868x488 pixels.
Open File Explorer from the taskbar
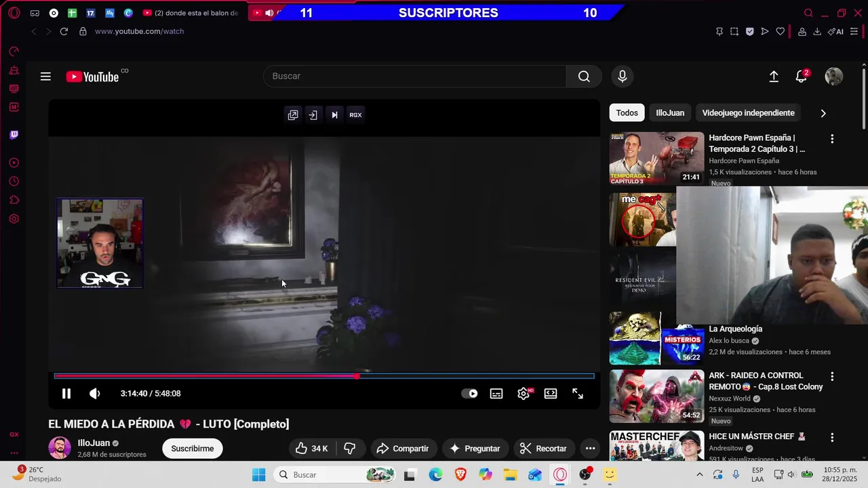pos(510,475)
